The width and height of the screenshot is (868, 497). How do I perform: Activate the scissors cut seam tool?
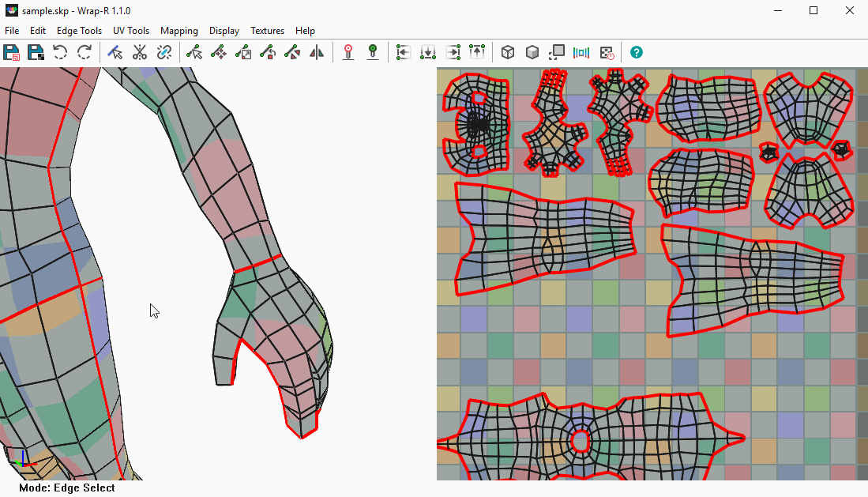point(140,53)
